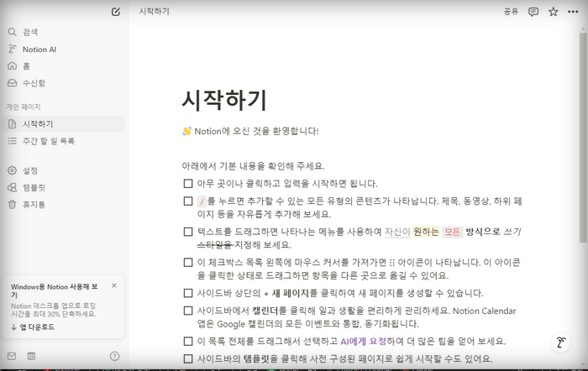The height and width of the screenshot is (371, 588).
Task: Click the Notion AI sidebar icon
Action: 13,49
